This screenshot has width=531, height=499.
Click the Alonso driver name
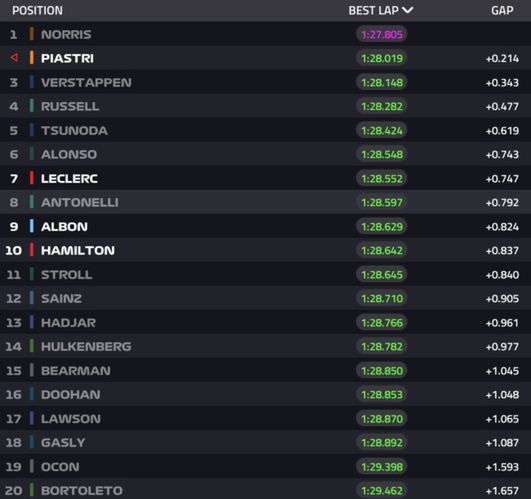69,154
